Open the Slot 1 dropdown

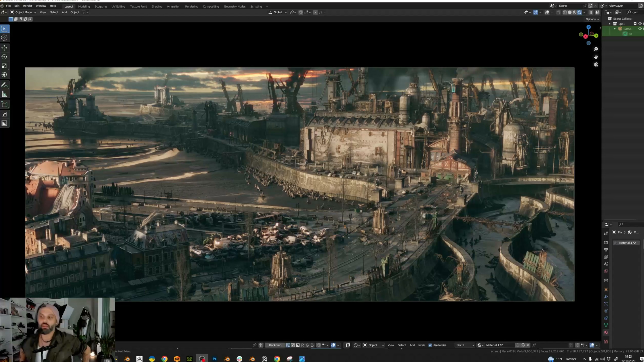click(x=465, y=345)
